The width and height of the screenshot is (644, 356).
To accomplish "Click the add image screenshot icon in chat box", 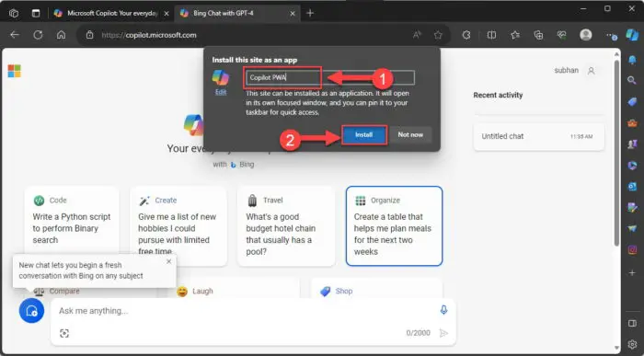I will tap(64, 333).
